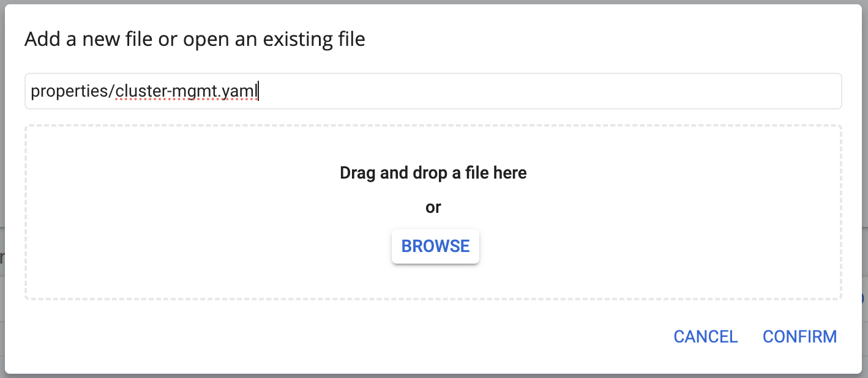Click the dimmed backdrop below the dialog
The height and width of the screenshot is (378, 868).
click(x=433, y=376)
